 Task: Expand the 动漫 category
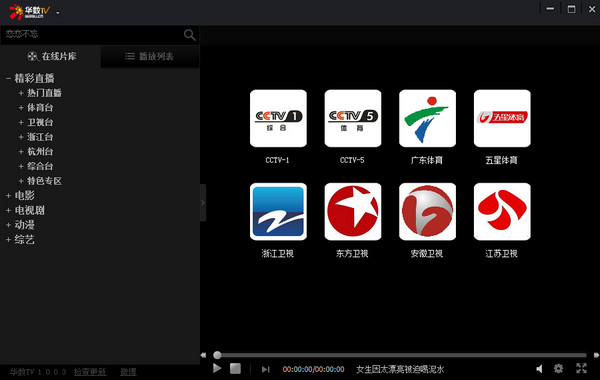(8, 225)
